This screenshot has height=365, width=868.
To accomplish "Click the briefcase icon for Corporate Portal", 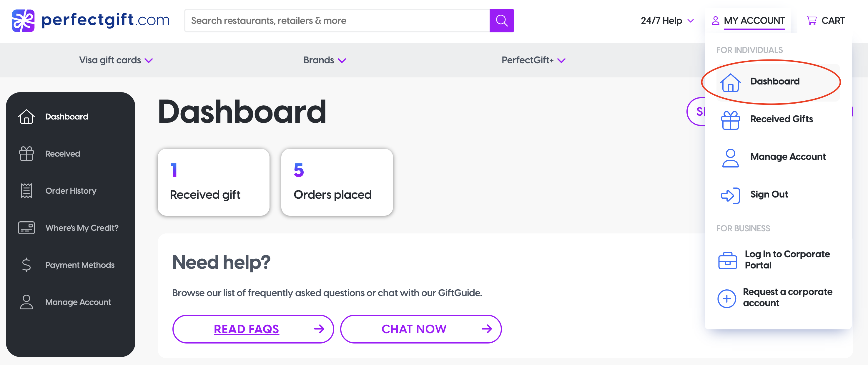I will (727, 260).
